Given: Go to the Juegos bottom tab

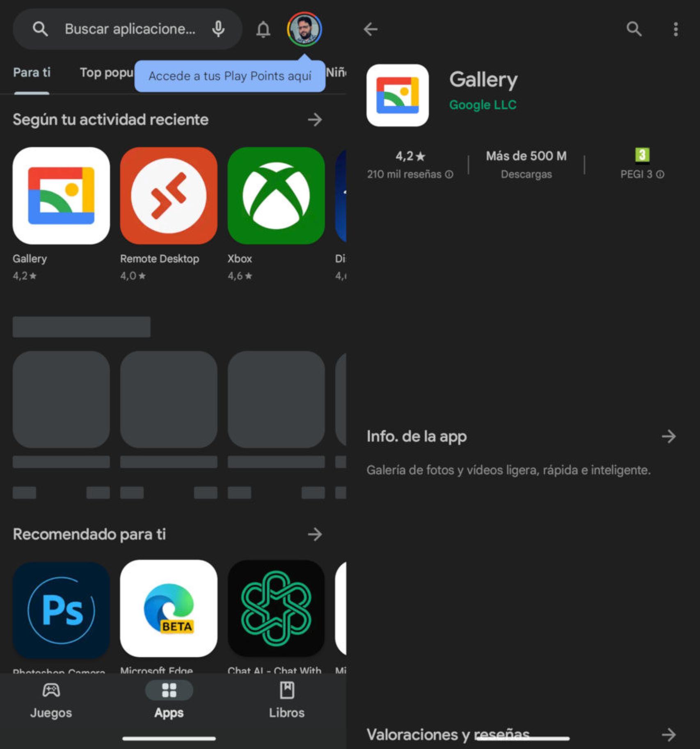Looking at the screenshot, I should [x=51, y=700].
